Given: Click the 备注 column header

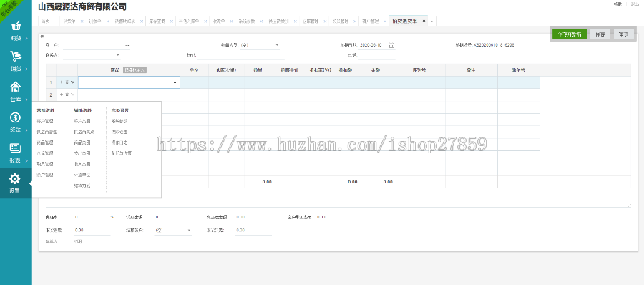Looking at the screenshot, I should point(471,70).
